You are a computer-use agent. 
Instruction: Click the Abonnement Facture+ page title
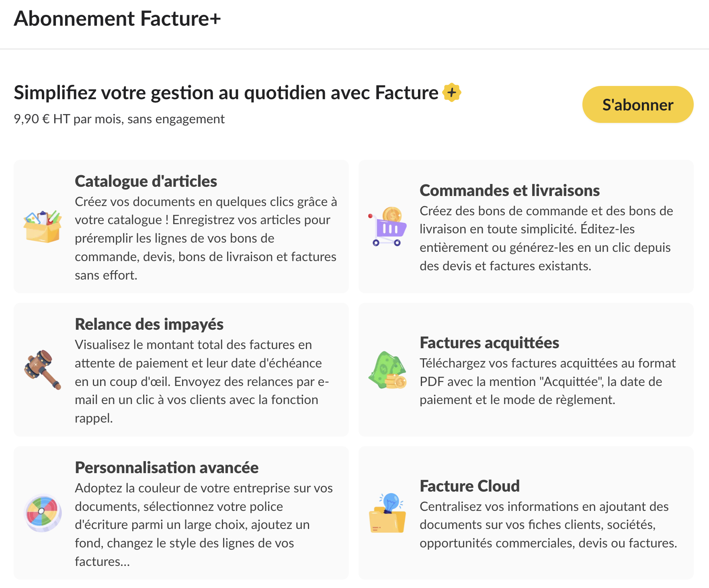point(117,19)
